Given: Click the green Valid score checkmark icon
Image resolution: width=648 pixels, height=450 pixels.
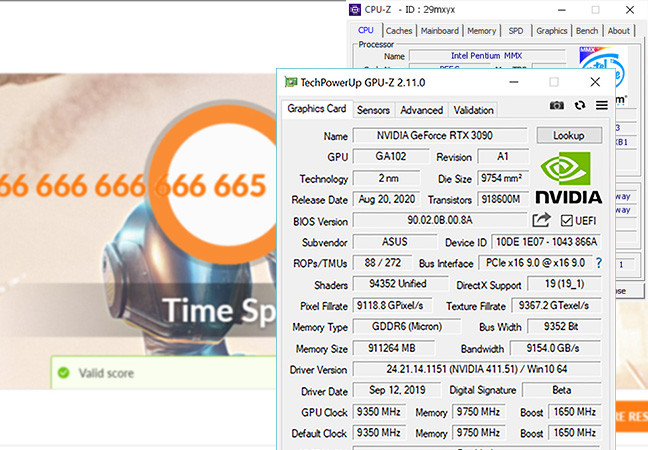Looking at the screenshot, I should pos(64,373).
